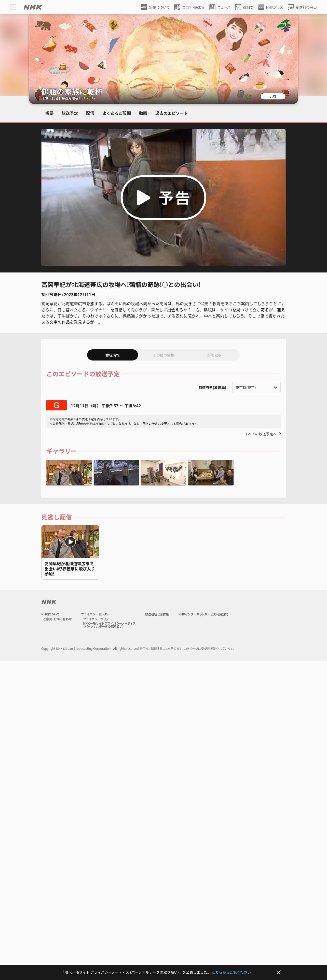The height and width of the screenshot is (980, 327).
Task: Open the hamburger menu
Action: (13, 7)
